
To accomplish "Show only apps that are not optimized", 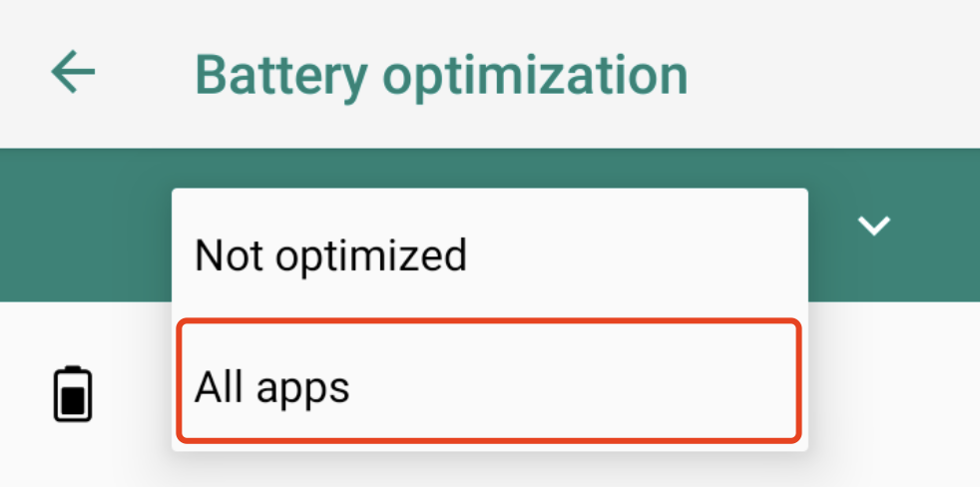I will pyautogui.click(x=330, y=255).
